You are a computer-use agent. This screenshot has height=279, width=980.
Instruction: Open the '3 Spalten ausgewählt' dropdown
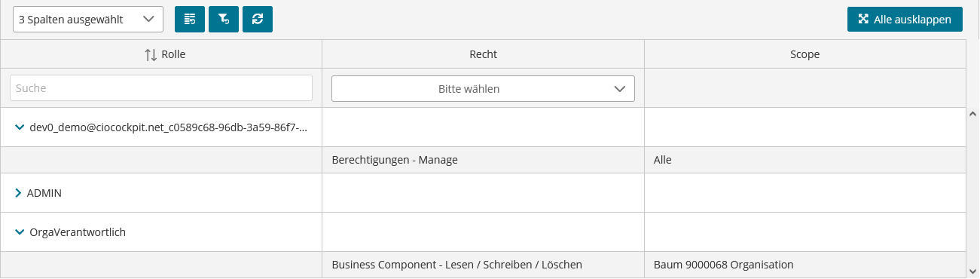coord(88,20)
